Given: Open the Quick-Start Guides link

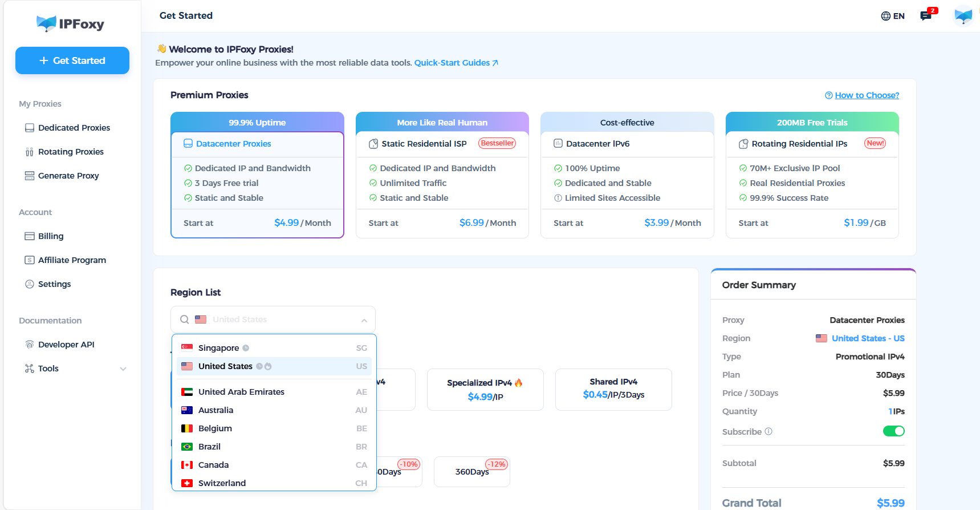Looking at the screenshot, I should coord(456,63).
